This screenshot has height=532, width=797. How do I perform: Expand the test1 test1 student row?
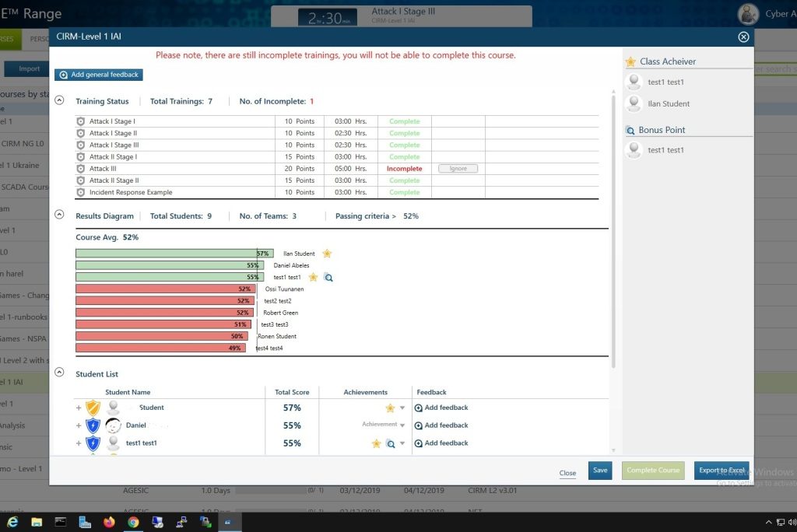pyautogui.click(x=79, y=443)
